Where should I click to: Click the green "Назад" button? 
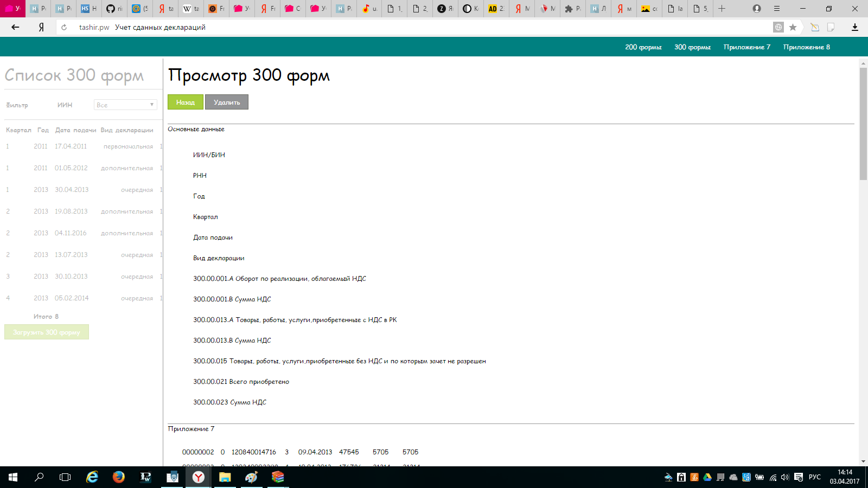coord(185,102)
